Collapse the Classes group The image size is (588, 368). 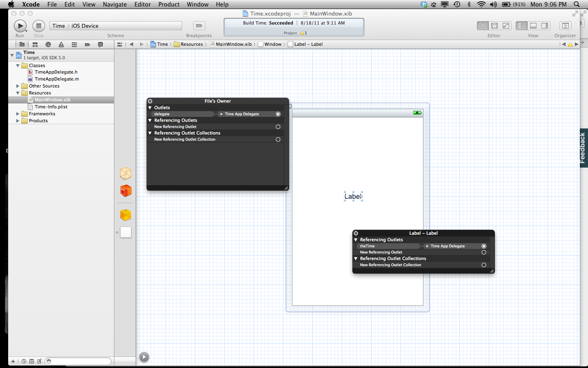(18, 65)
